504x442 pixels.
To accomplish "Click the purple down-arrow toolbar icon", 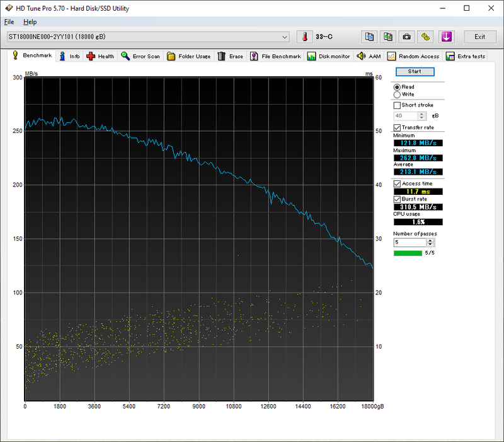I will click(x=446, y=37).
